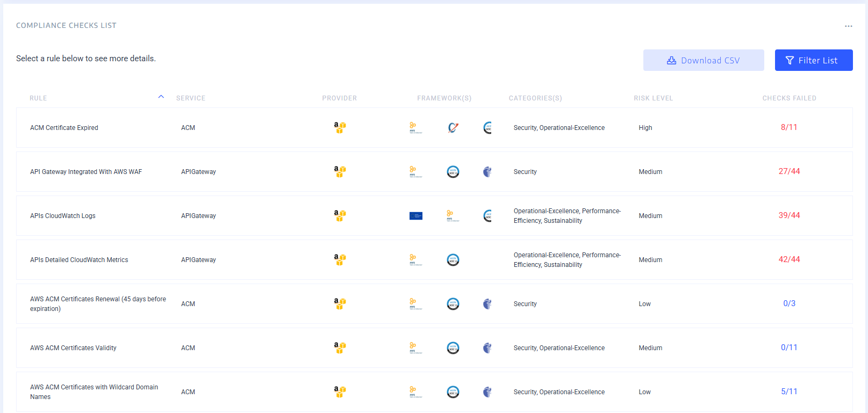Click the 5/11 checks failed value
The width and height of the screenshot is (868, 413).
[789, 392]
